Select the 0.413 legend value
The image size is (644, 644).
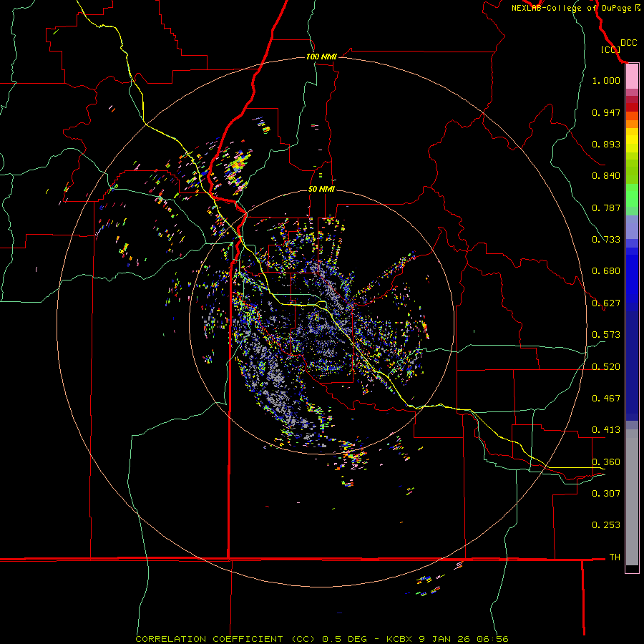pos(606,430)
